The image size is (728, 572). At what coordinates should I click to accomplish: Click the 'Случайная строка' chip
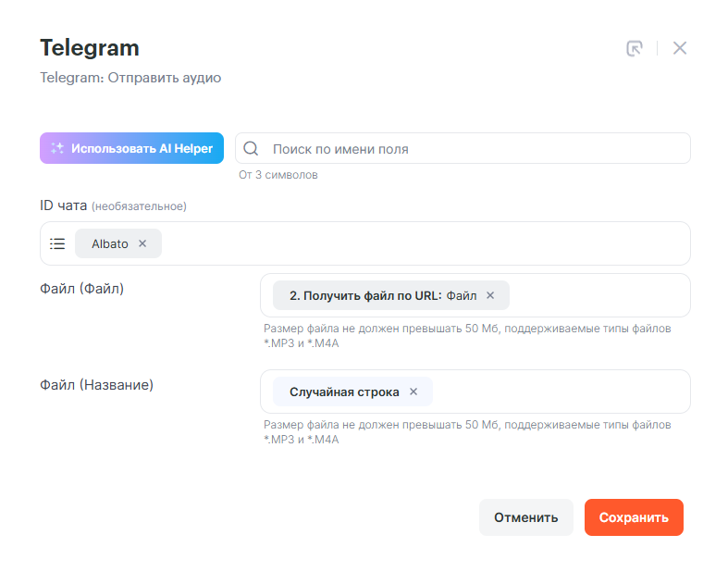[x=344, y=392]
